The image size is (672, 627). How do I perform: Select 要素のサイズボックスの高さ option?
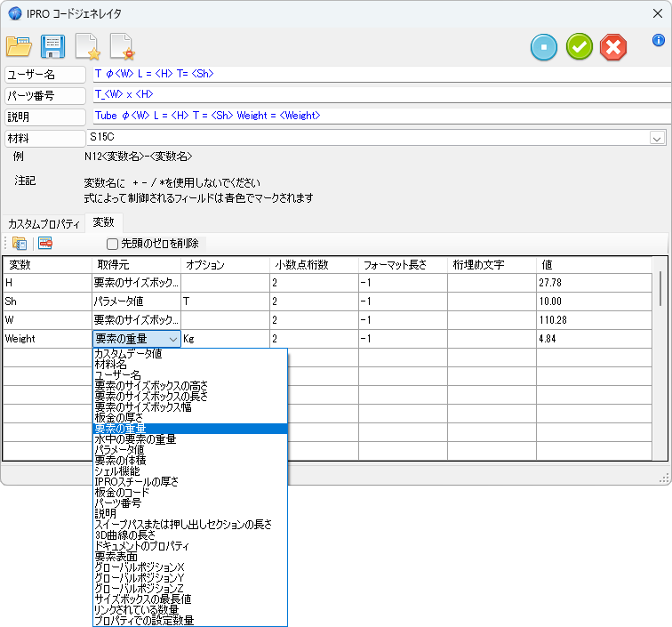[x=190, y=386]
